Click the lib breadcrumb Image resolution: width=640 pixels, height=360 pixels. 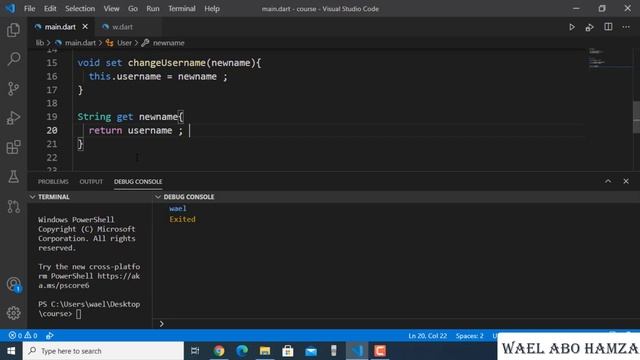click(39, 43)
